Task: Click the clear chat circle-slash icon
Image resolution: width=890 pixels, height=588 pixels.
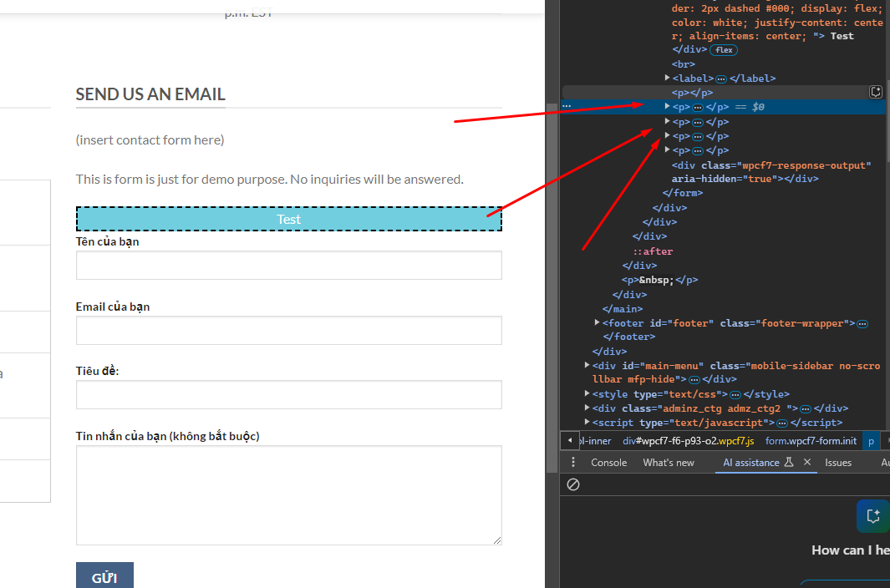Action: point(573,484)
